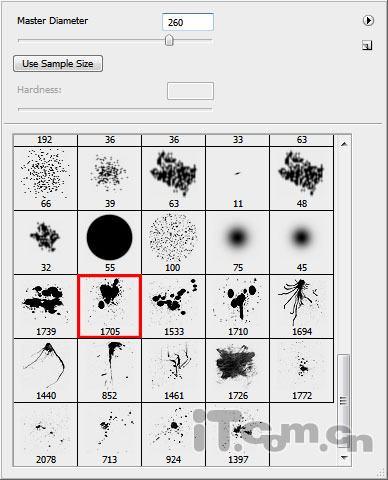Choose the soft round 75 brush

(x=237, y=242)
